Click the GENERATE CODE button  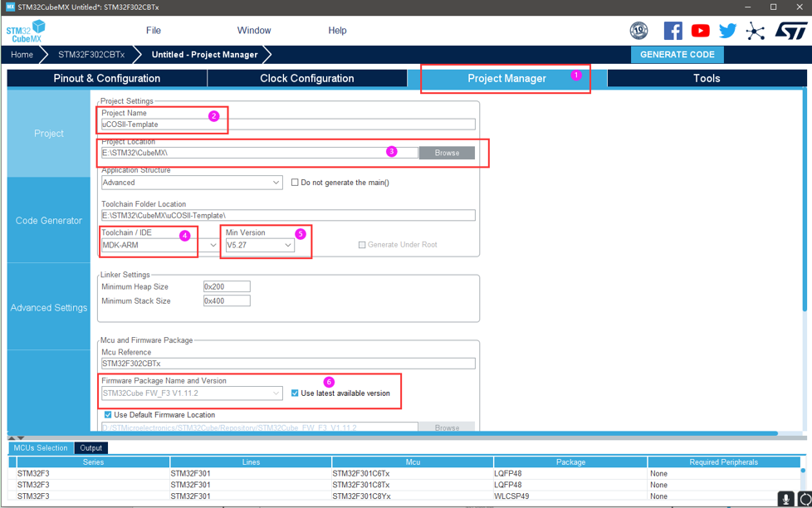coord(677,55)
